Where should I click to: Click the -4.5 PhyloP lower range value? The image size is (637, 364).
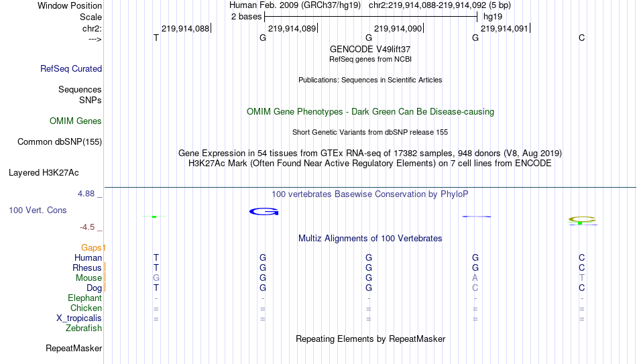[x=87, y=227]
